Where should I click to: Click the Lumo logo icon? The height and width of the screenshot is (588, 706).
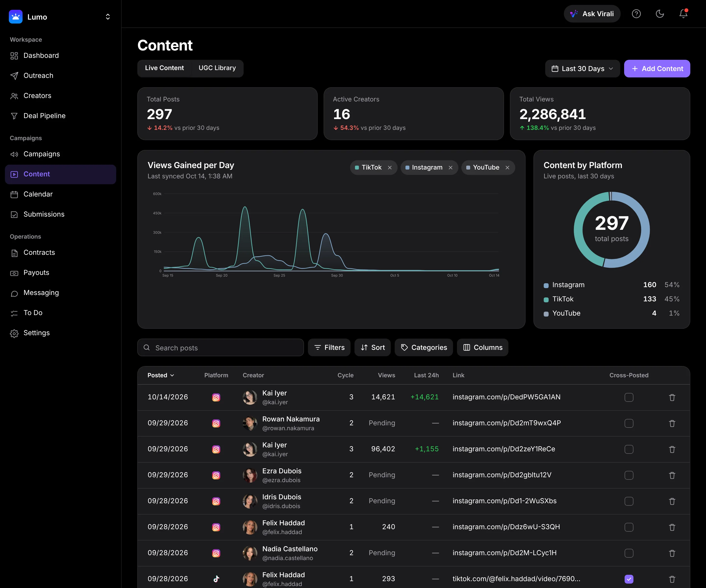tap(15, 17)
